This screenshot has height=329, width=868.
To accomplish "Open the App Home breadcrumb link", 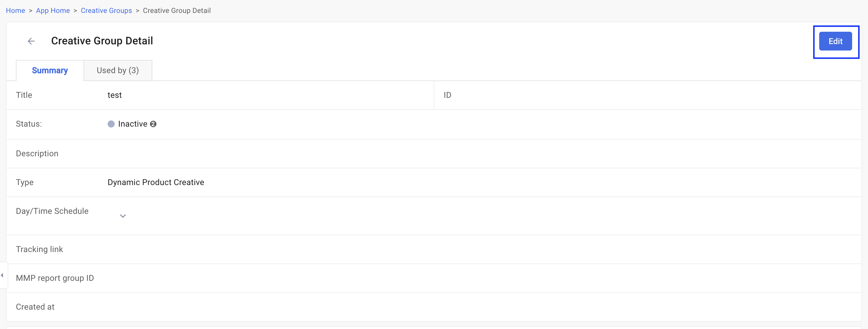I will coord(53,11).
